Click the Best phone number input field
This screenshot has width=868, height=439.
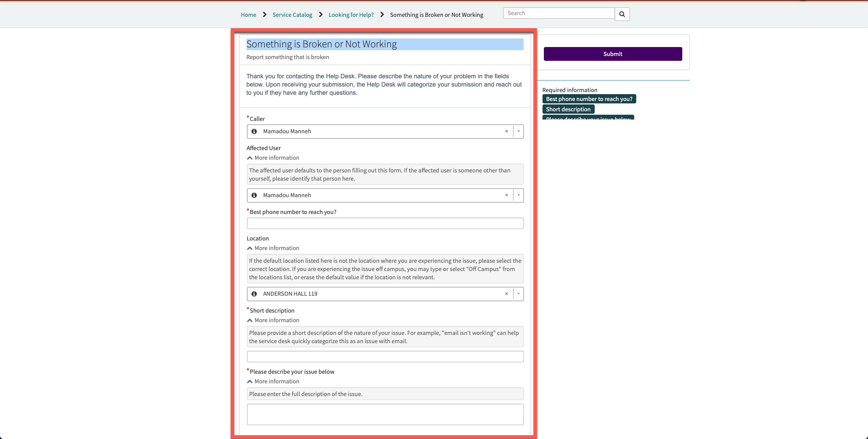(x=385, y=224)
